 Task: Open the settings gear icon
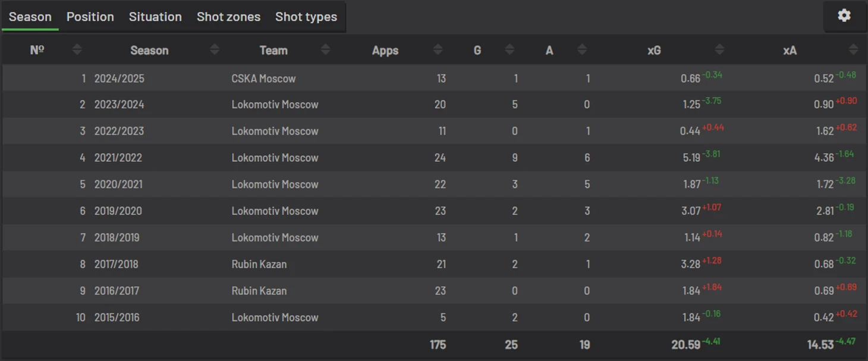tap(844, 15)
